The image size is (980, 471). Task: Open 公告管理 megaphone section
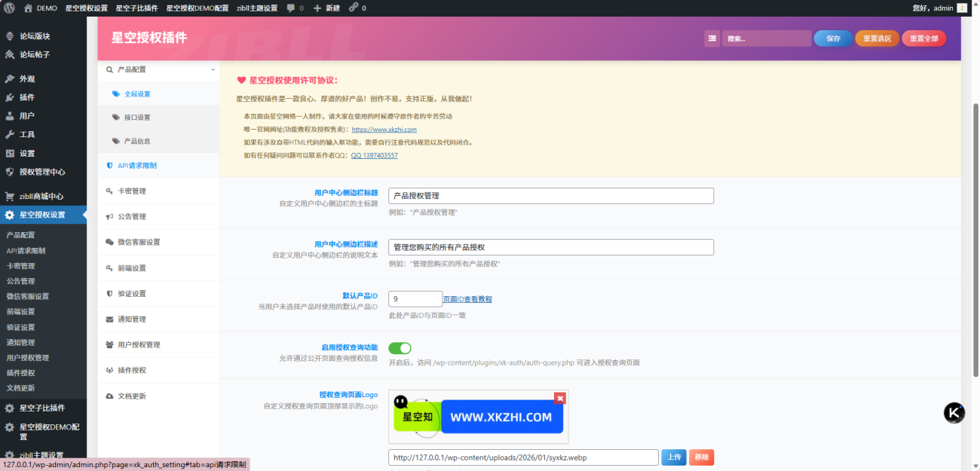click(131, 217)
